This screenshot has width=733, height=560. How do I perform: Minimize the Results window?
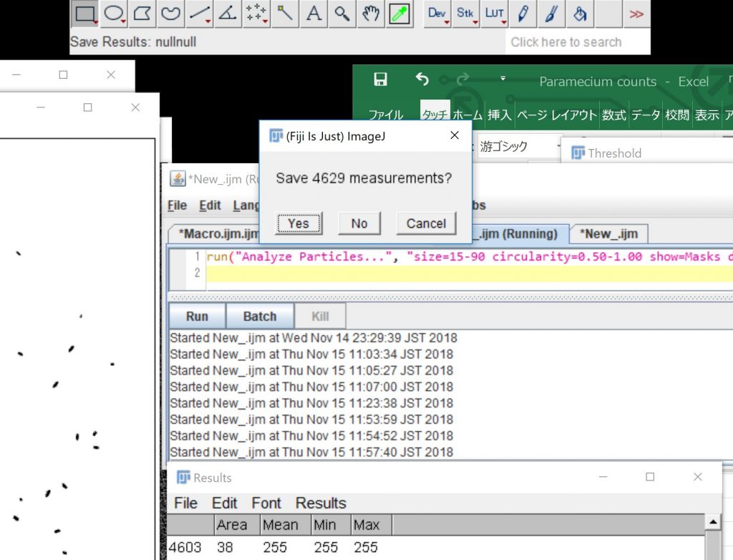coord(603,477)
